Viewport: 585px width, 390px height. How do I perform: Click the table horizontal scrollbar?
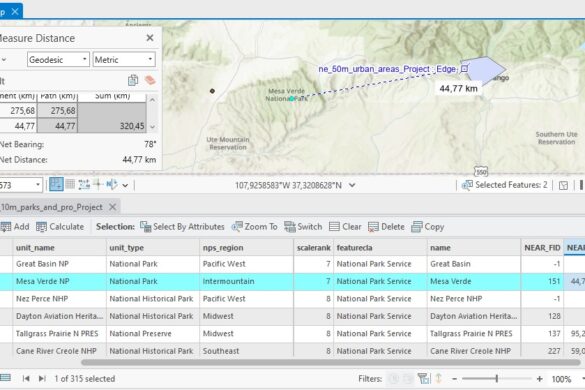click(331, 362)
